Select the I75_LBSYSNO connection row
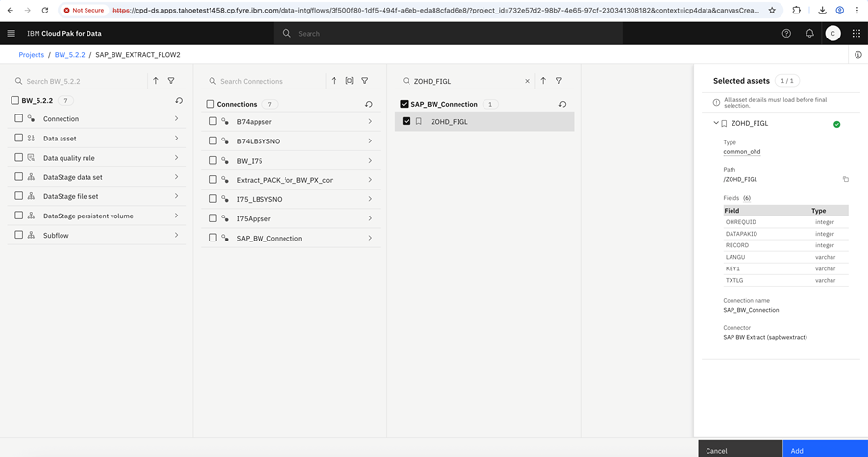The image size is (868, 457). (291, 199)
